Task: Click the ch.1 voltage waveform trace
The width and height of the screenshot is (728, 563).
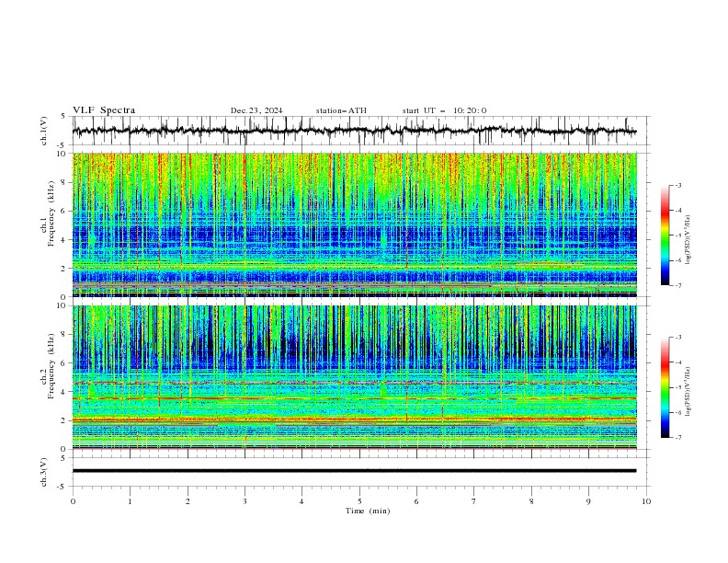Action: (x=354, y=131)
